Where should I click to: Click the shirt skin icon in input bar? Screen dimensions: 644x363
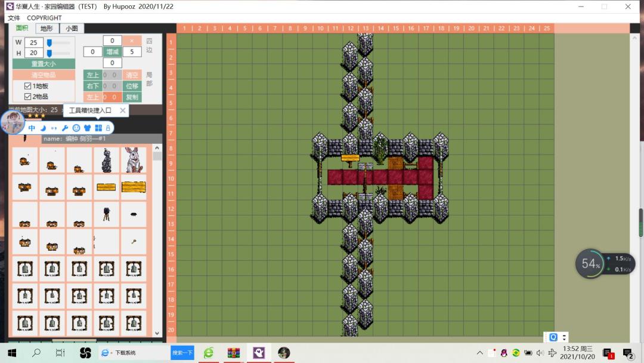tap(87, 128)
